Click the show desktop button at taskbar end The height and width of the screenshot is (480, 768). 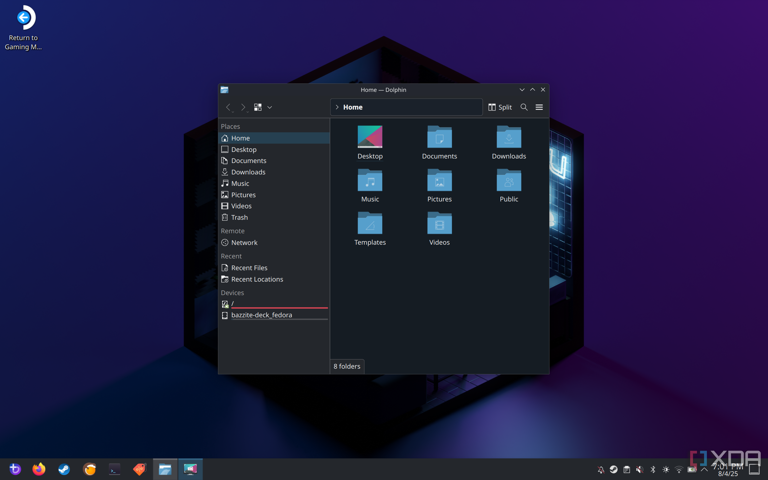click(x=755, y=470)
